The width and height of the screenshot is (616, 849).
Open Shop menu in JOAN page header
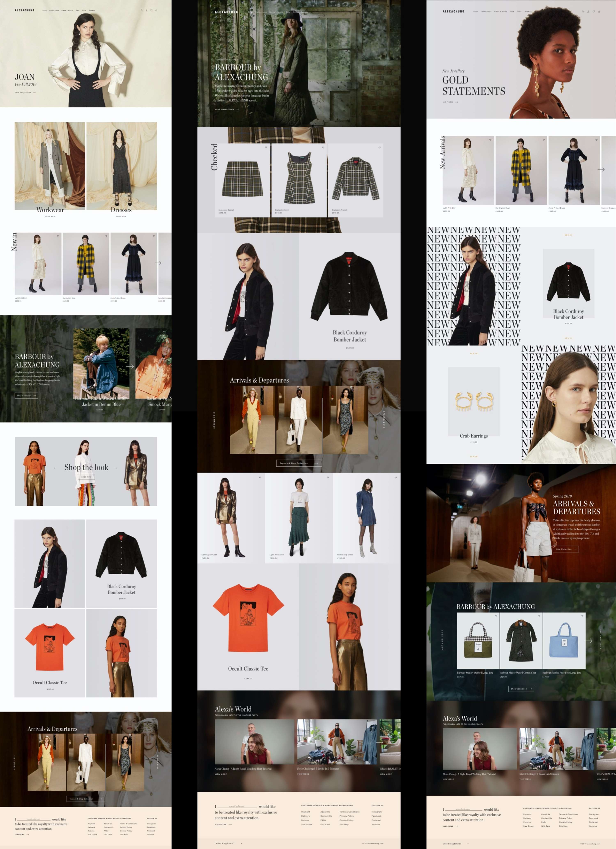coord(45,10)
